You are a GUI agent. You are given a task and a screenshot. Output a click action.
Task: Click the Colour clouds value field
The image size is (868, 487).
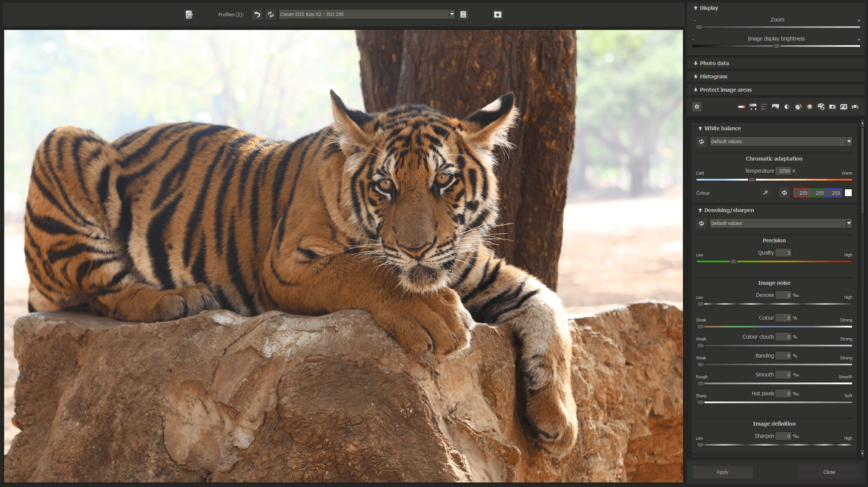[783, 337]
